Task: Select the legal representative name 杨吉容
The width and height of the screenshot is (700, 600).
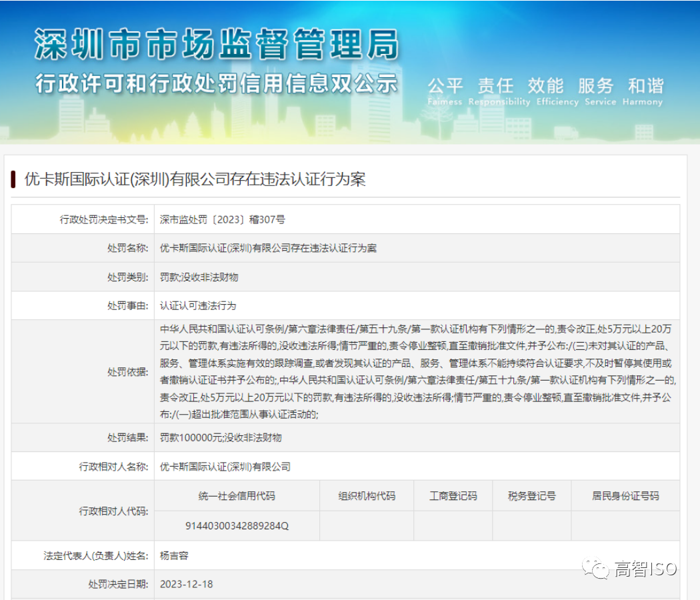Action: click(x=169, y=554)
